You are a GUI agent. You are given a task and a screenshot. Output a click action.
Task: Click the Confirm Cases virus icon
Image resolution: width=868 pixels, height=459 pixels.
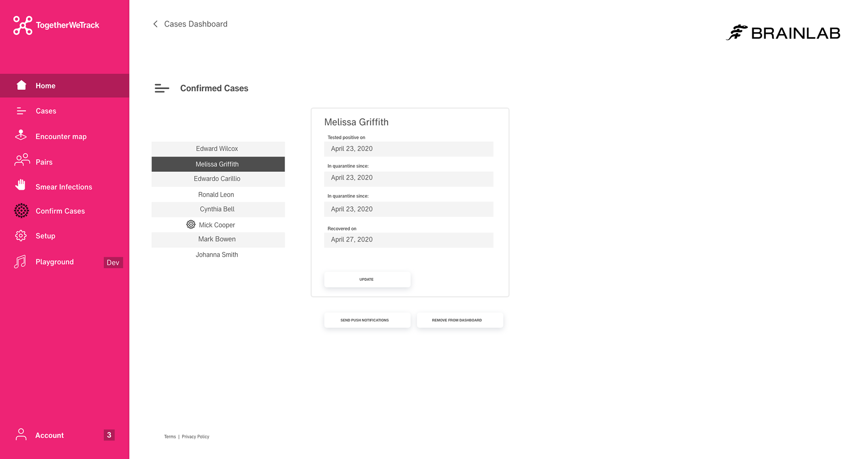tap(21, 211)
